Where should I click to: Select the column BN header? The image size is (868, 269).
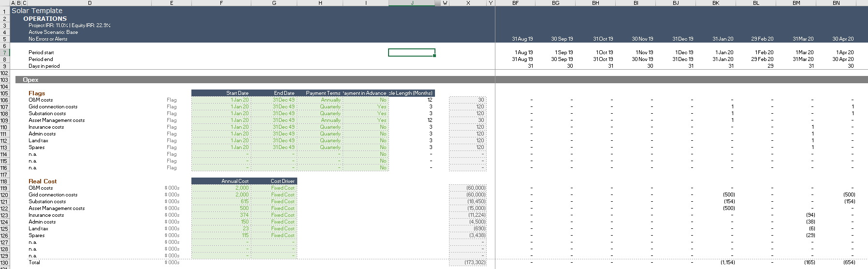click(x=836, y=3)
